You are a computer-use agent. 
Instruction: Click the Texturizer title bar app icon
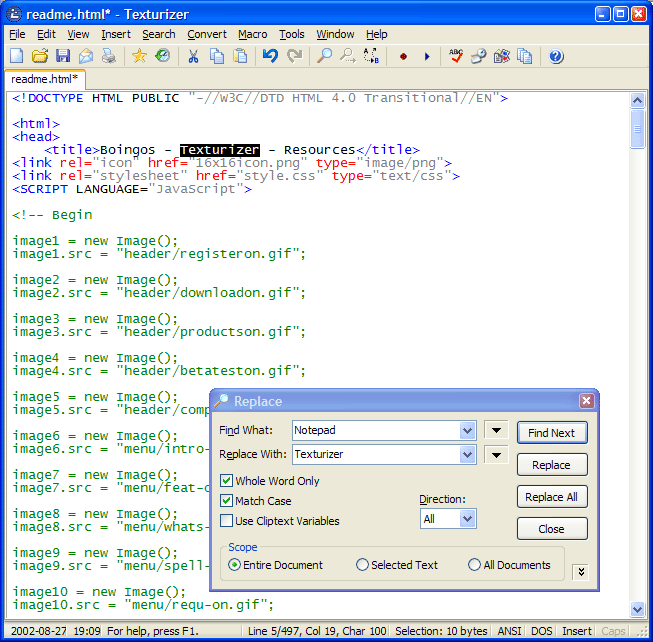coord(14,14)
